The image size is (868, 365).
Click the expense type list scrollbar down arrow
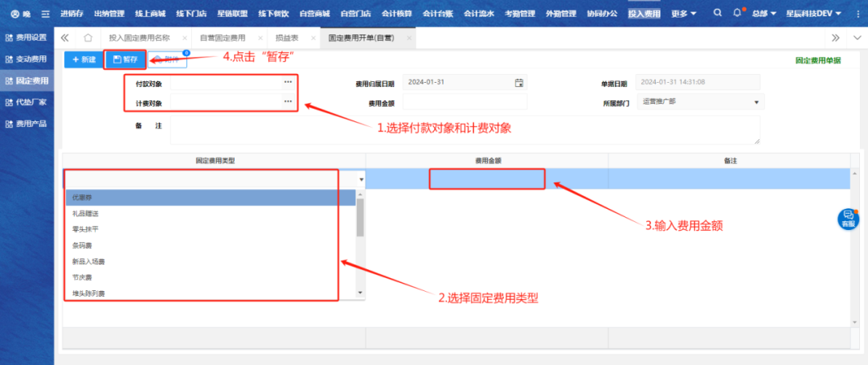point(361,293)
